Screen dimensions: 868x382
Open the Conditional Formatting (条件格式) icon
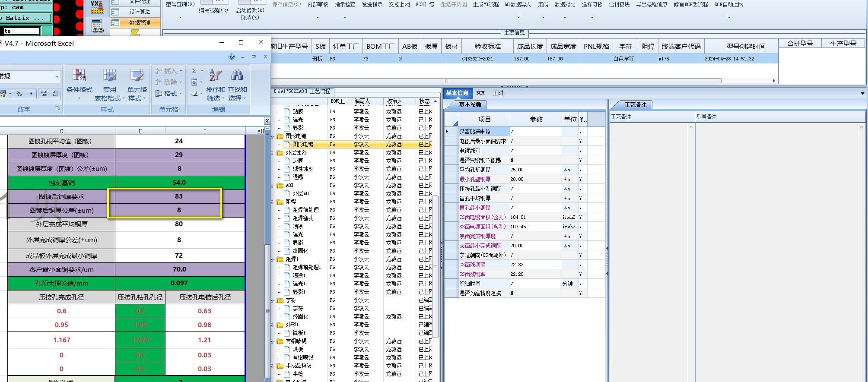[79, 76]
